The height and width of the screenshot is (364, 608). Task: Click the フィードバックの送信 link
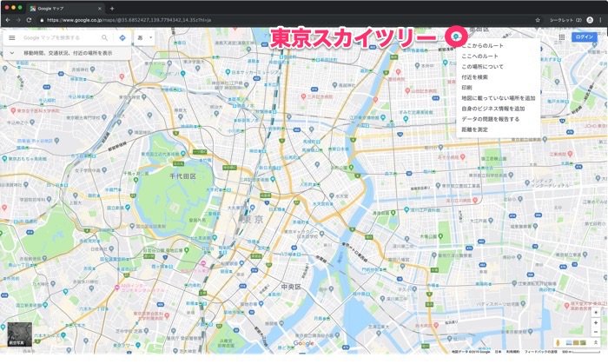540,352
